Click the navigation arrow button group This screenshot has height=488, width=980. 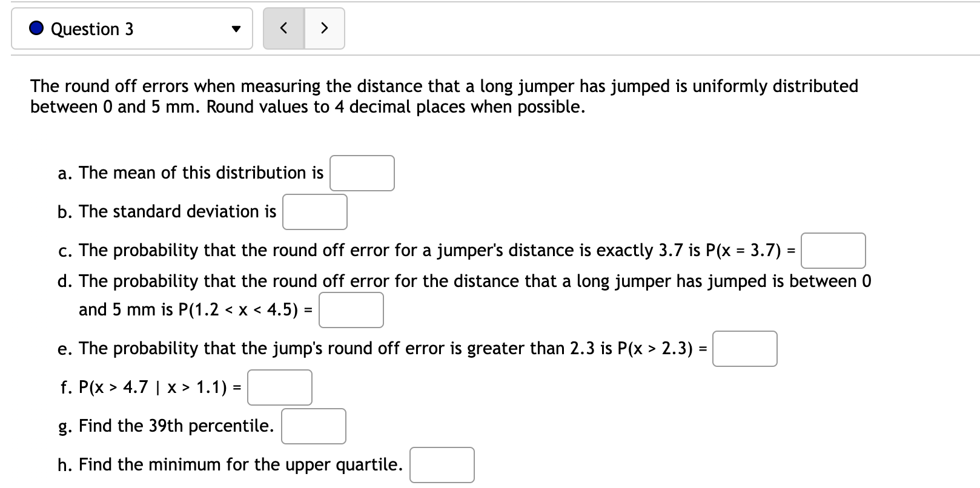point(303,28)
